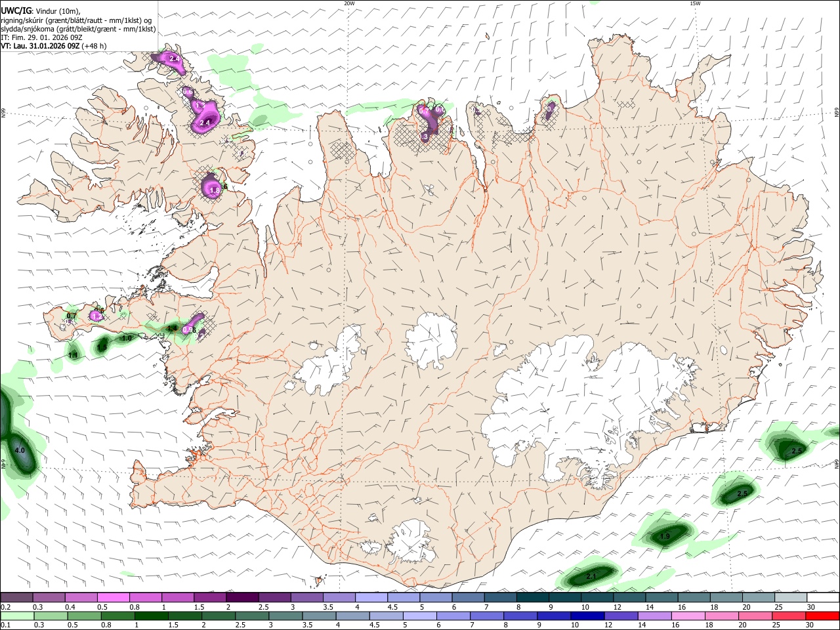Click the lavender 4–4.5 swatch on upper snow scale
The width and height of the screenshot is (840, 630).
click(x=371, y=598)
